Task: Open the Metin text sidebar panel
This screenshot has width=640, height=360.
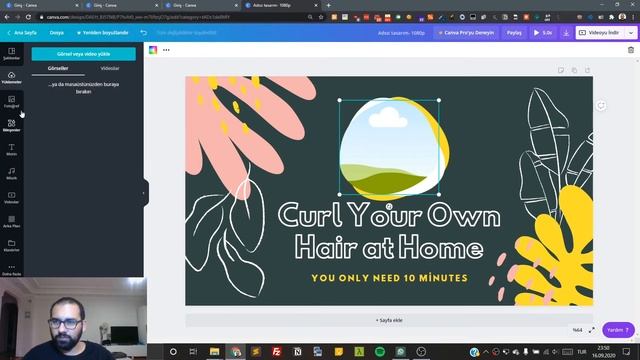Action: point(11,149)
